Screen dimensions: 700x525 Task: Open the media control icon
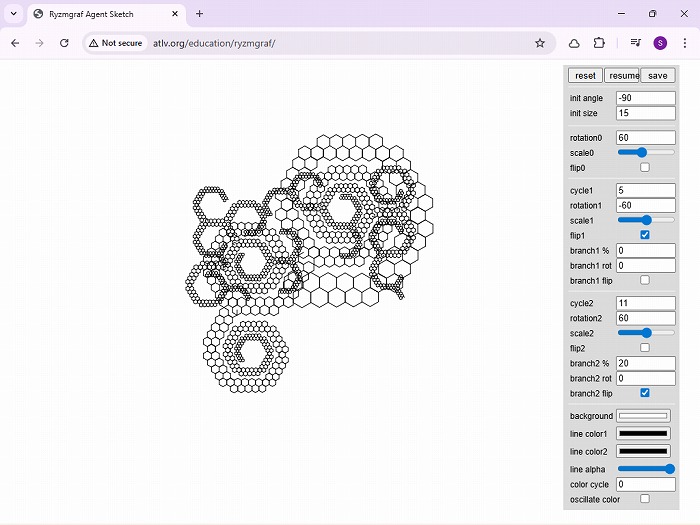click(635, 43)
